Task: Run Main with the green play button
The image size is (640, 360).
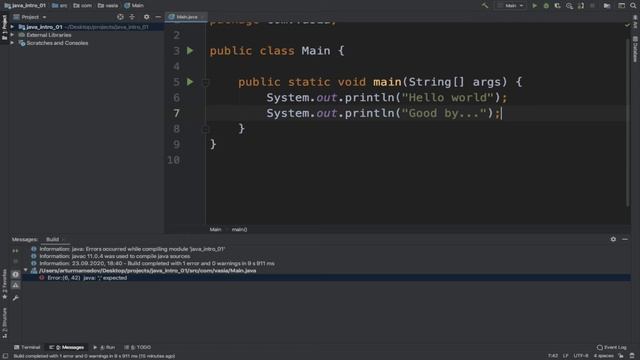Action: click(534, 6)
